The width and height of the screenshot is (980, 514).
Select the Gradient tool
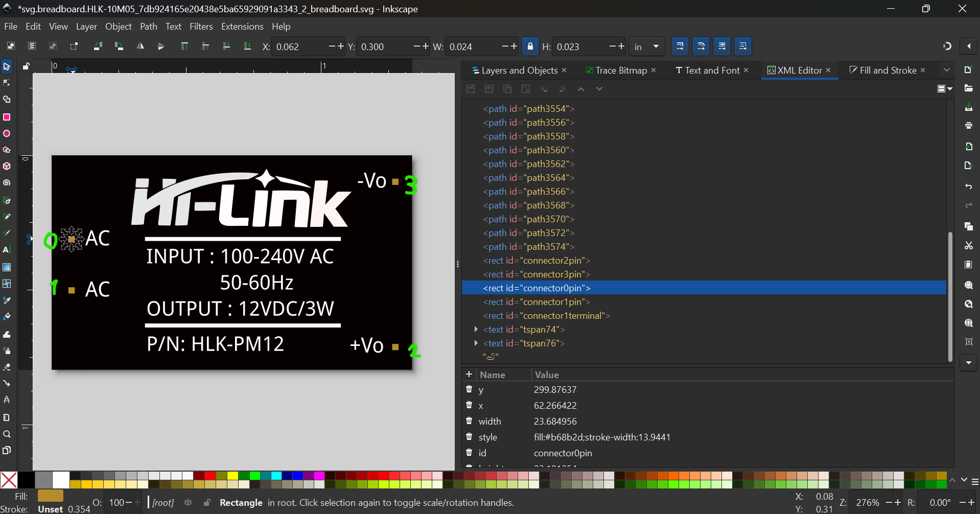pyautogui.click(x=7, y=267)
